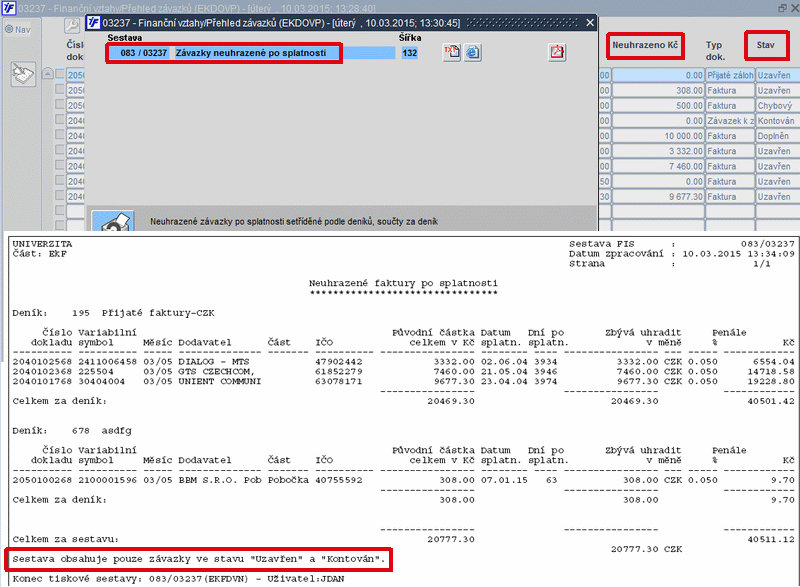Open wrench settings icon in background window
The width and height of the screenshot is (800, 587).
[71, 25]
